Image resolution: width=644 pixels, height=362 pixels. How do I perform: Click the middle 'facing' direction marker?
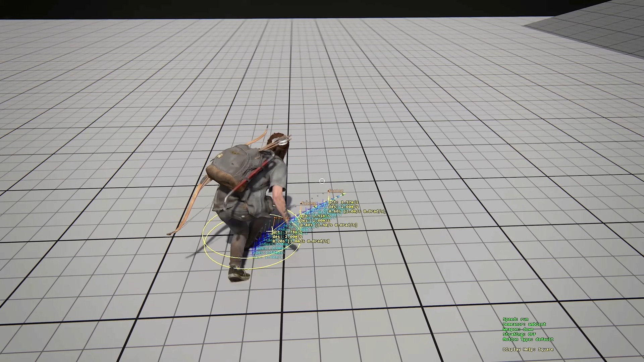pyautogui.click(x=309, y=203)
